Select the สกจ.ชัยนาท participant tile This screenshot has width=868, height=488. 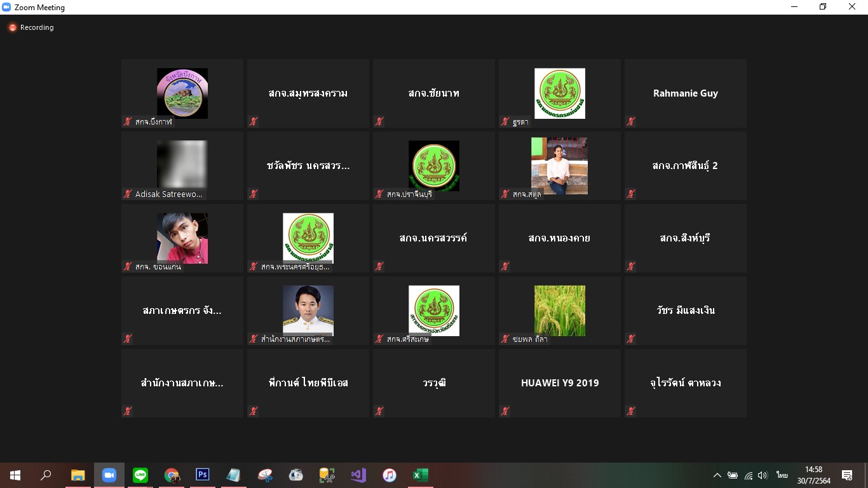[x=434, y=93]
